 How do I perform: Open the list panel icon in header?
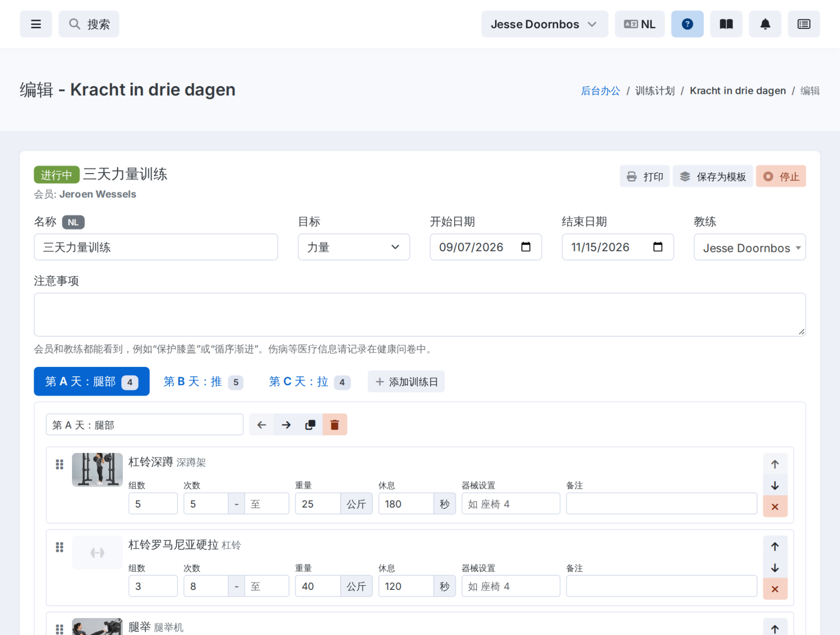[x=804, y=24]
